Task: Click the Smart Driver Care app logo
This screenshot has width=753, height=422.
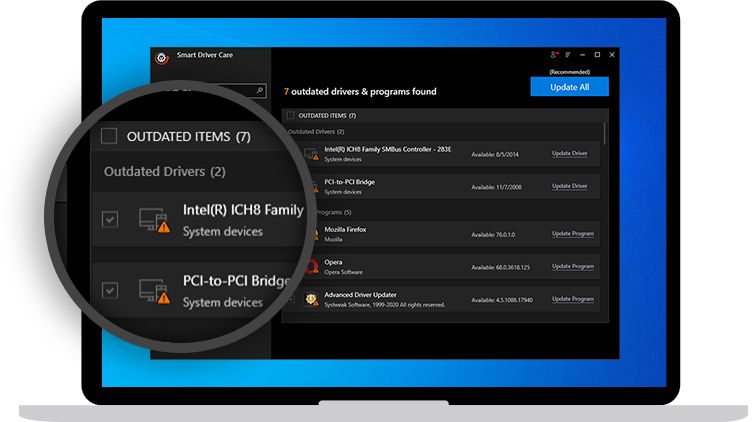Action: coord(162,58)
